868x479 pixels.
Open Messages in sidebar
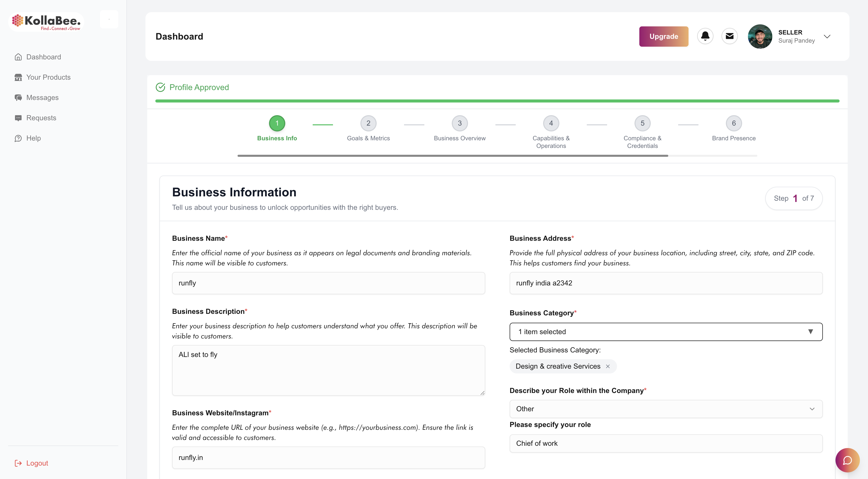(x=42, y=97)
